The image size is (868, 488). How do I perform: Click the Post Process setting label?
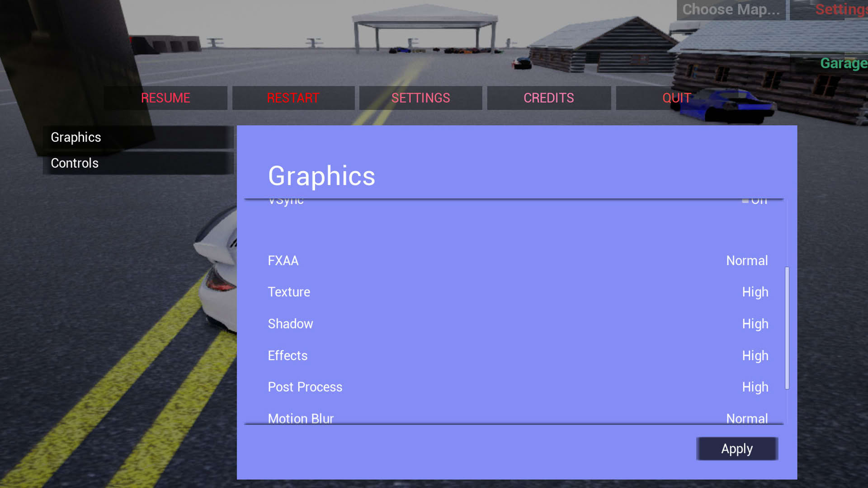pos(305,387)
